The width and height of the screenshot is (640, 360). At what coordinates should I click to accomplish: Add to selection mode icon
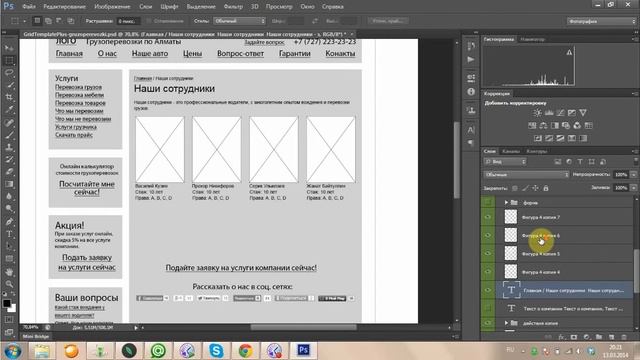[48, 21]
